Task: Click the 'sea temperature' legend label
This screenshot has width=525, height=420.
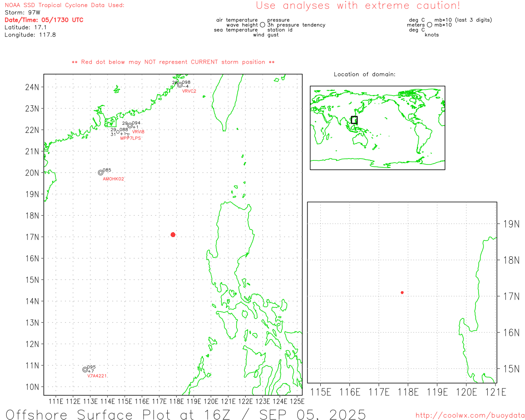Action: pos(236,30)
